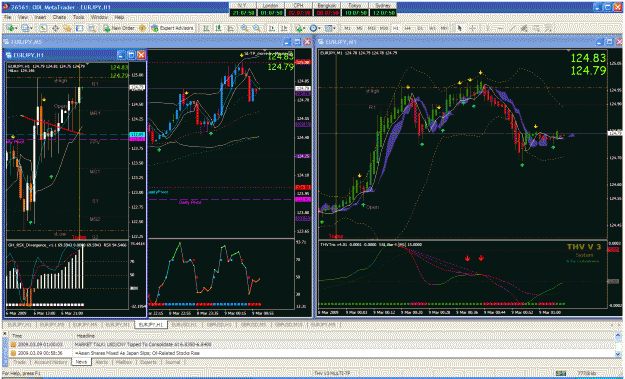
Task: Select the H1 timeframe button
Action: pos(395,28)
